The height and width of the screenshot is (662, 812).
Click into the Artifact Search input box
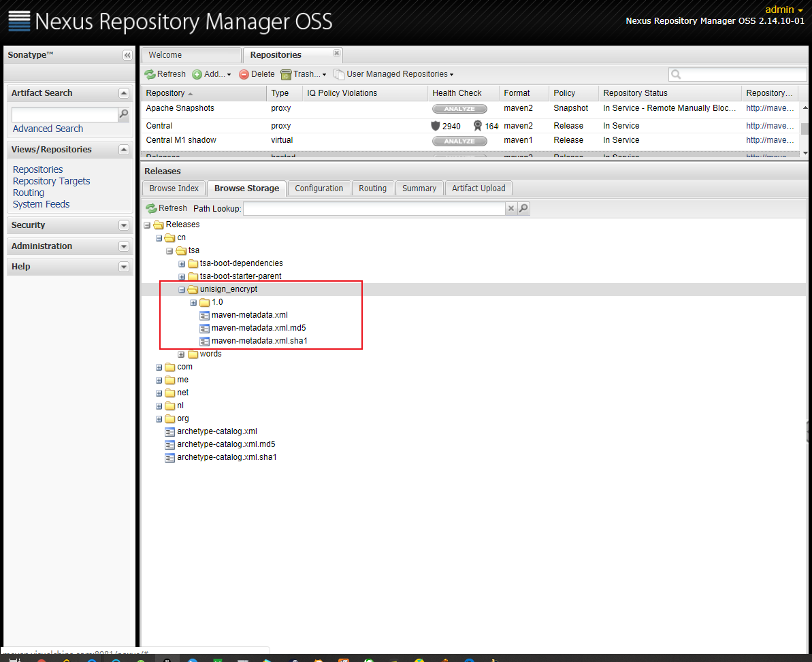pyautogui.click(x=65, y=114)
